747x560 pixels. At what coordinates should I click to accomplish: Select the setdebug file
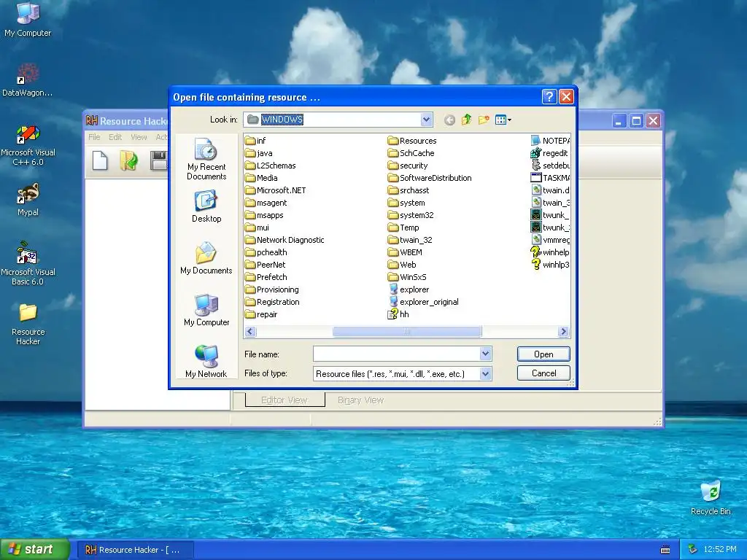point(550,166)
